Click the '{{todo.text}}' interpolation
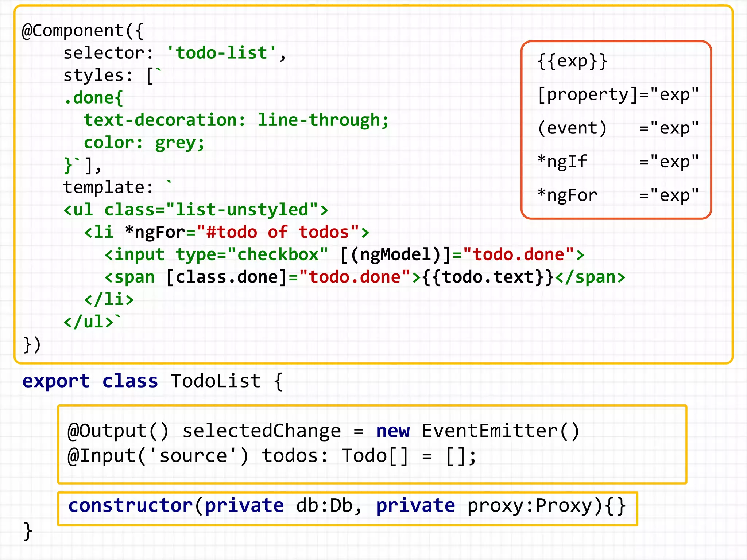This screenshot has width=747, height=560. click(488, 277)
